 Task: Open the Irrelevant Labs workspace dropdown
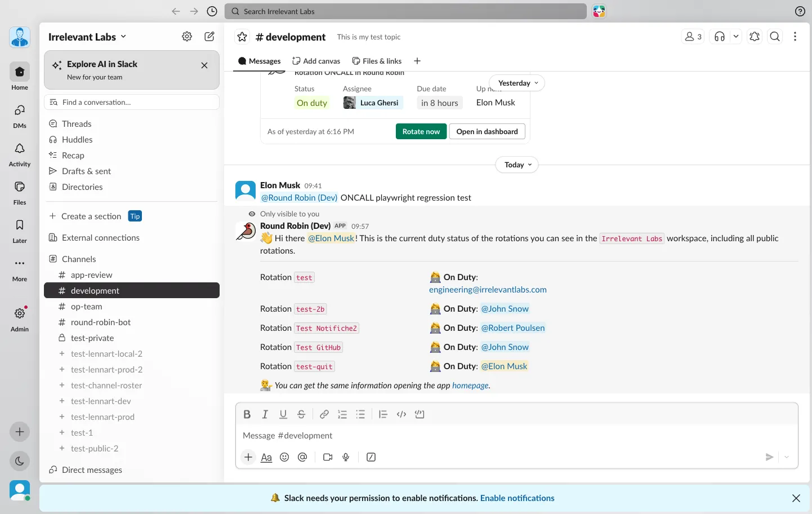[x=87, y=37]
